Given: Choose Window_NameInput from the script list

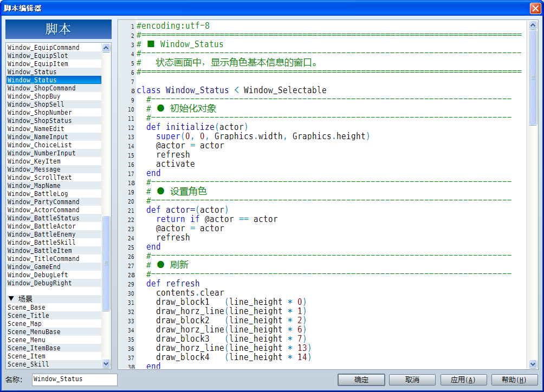Looking at the screenshot, I should [54, 137].
